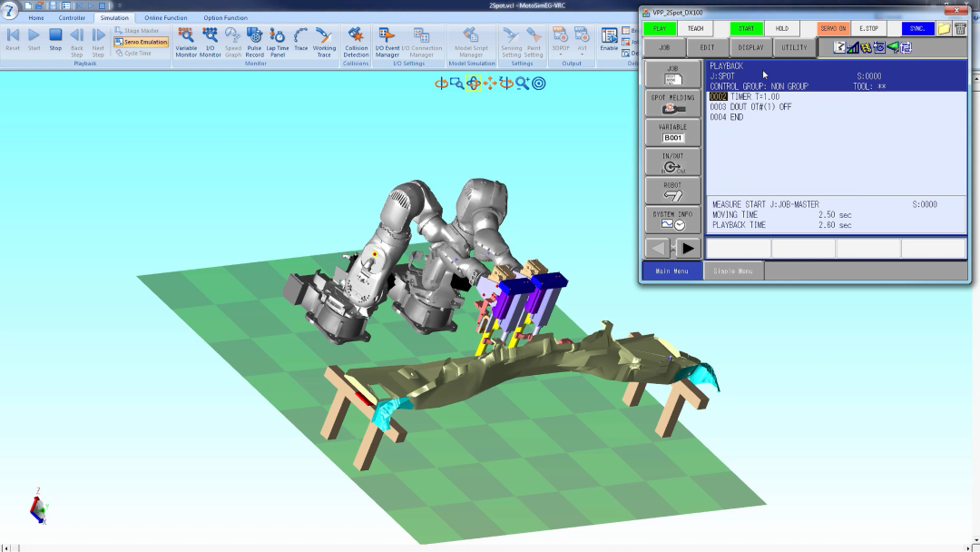
Task: Open the Home ribbon tab
Action: (36, 17)
